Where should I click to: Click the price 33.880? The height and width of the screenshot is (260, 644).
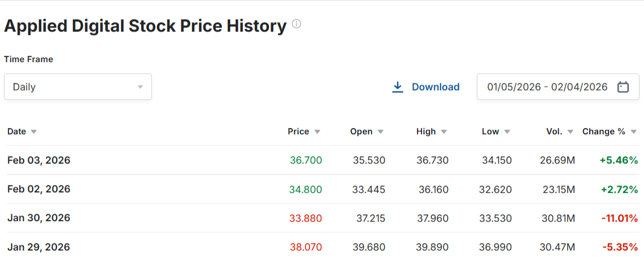point(306,218)
